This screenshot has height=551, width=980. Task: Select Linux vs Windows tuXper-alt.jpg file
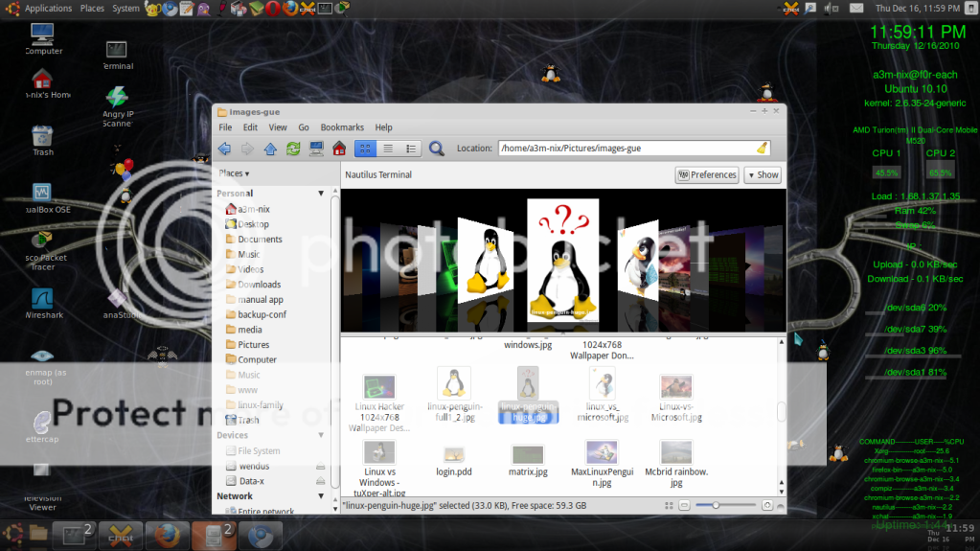[x=379, y=469]
